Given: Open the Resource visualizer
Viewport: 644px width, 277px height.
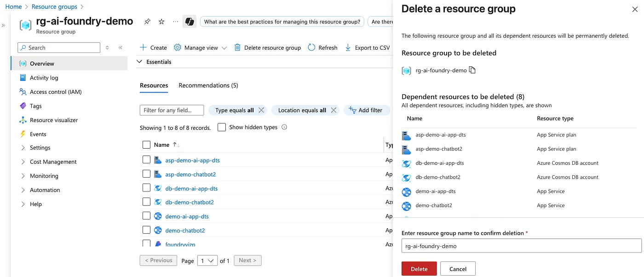Looking at the screenshot, I should 53,120.
